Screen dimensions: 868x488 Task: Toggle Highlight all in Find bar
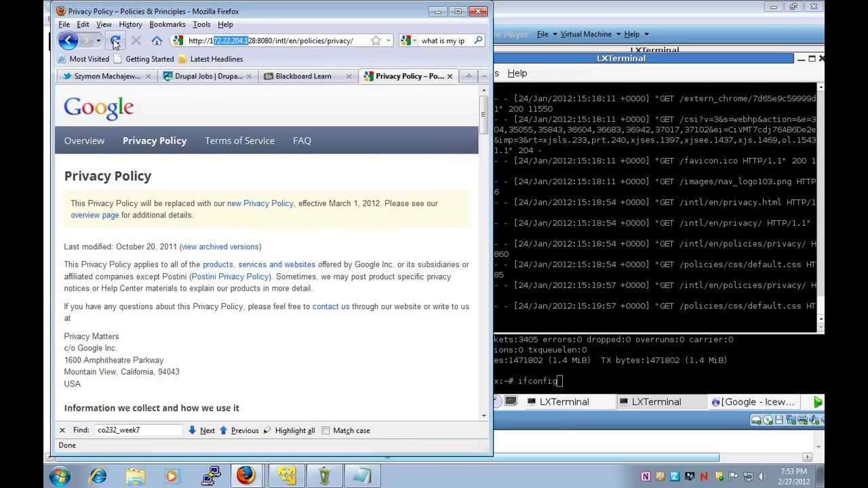pyautogui.click(x=290, y=430)
